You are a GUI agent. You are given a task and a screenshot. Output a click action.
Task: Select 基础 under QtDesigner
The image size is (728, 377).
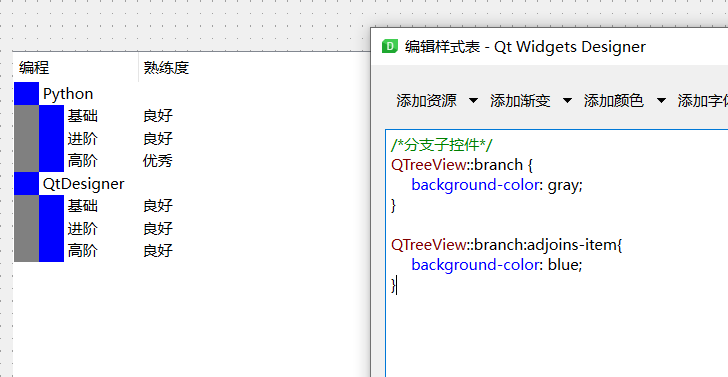tap(83, 206)
